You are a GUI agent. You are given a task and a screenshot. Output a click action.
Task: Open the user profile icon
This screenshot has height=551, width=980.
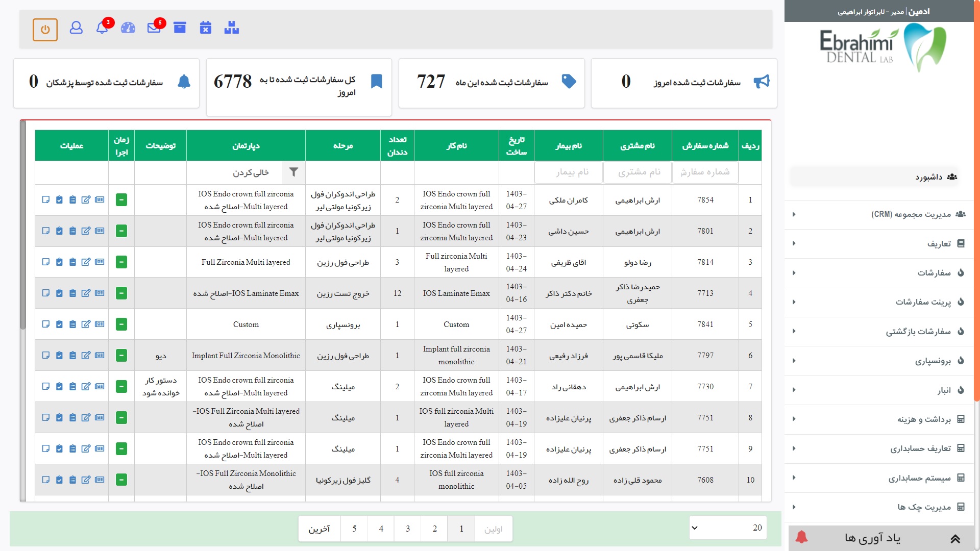click(76, 28)
